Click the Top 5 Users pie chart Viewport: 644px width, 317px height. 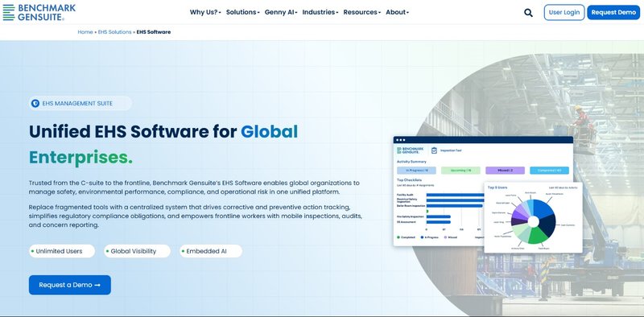tap(533, 222)
